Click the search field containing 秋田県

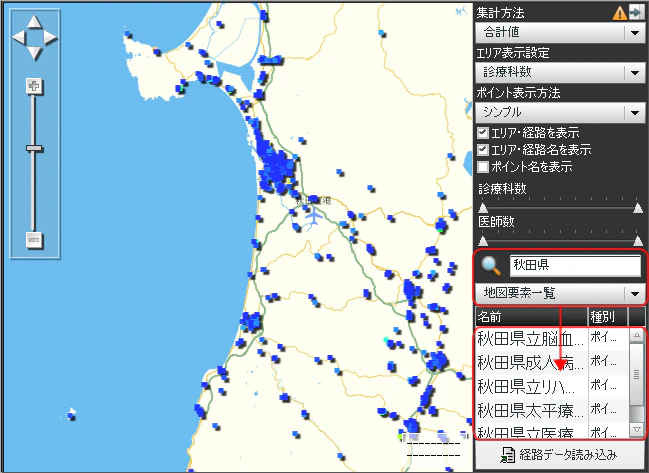[x=575, y=265]
